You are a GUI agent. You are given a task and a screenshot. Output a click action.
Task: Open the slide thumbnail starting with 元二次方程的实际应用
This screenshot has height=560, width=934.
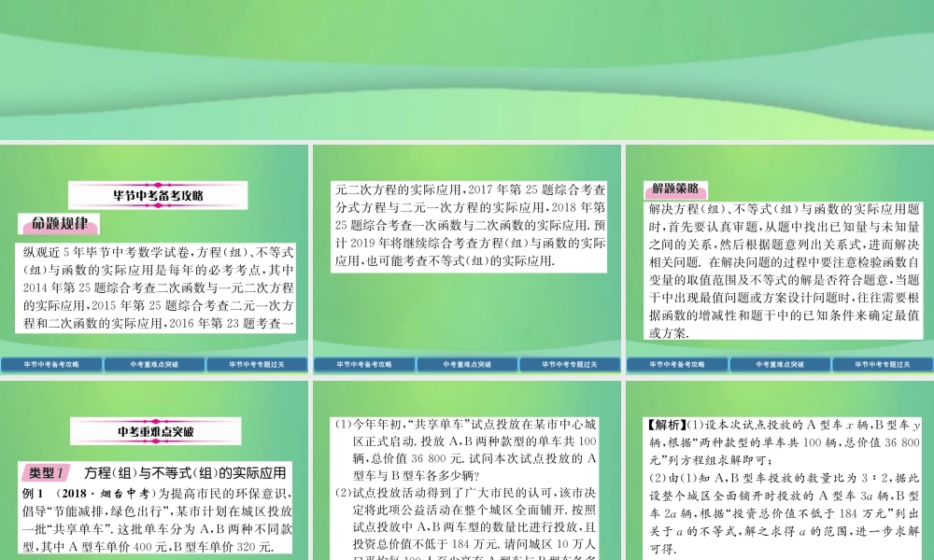click(x=467, y=259)
